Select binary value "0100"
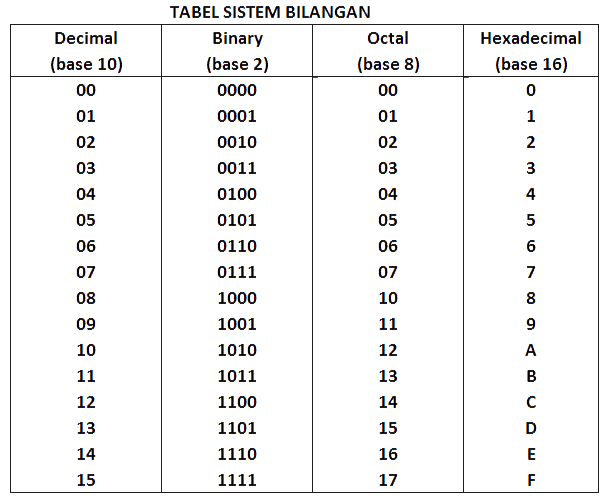Screen dimensions: 616x499 (237, 194)
